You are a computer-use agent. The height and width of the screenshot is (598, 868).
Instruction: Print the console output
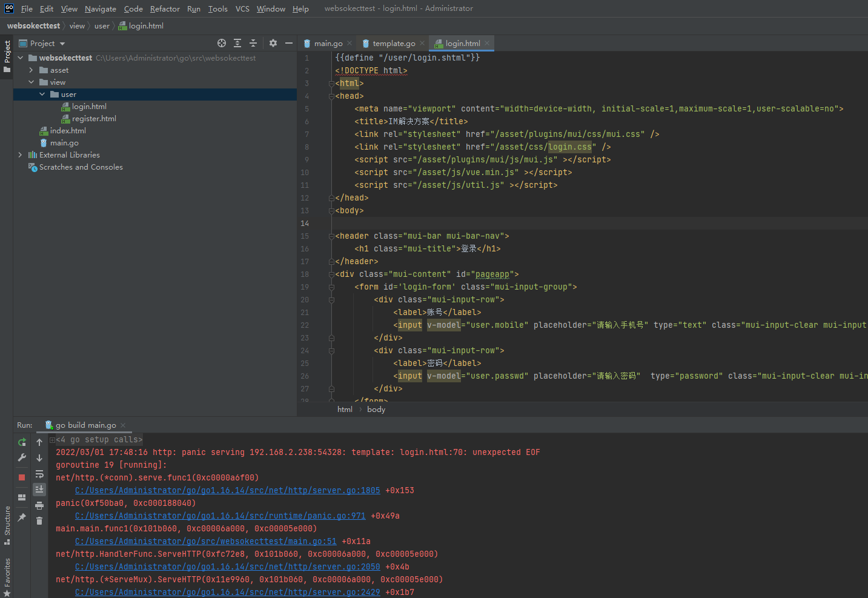[x=39, y=505]
